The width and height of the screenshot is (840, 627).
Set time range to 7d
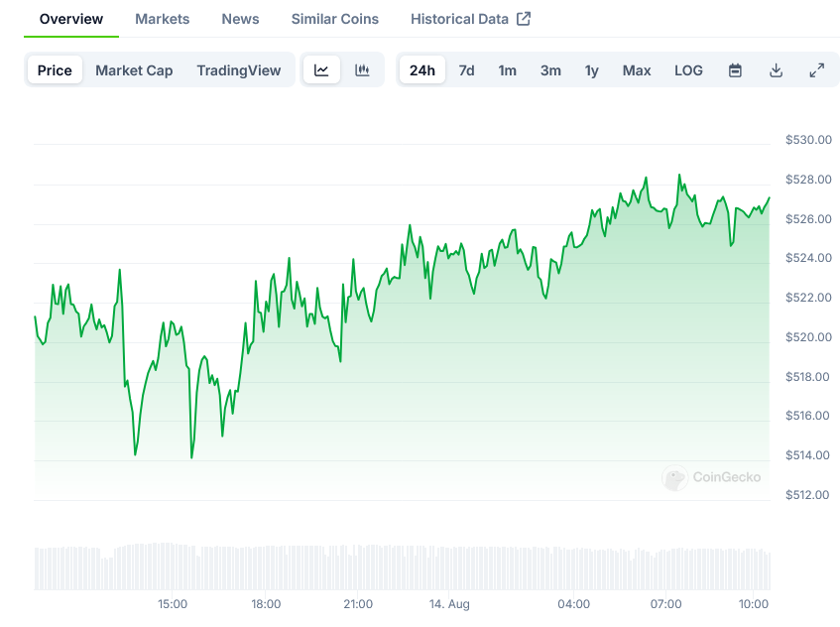466,70
